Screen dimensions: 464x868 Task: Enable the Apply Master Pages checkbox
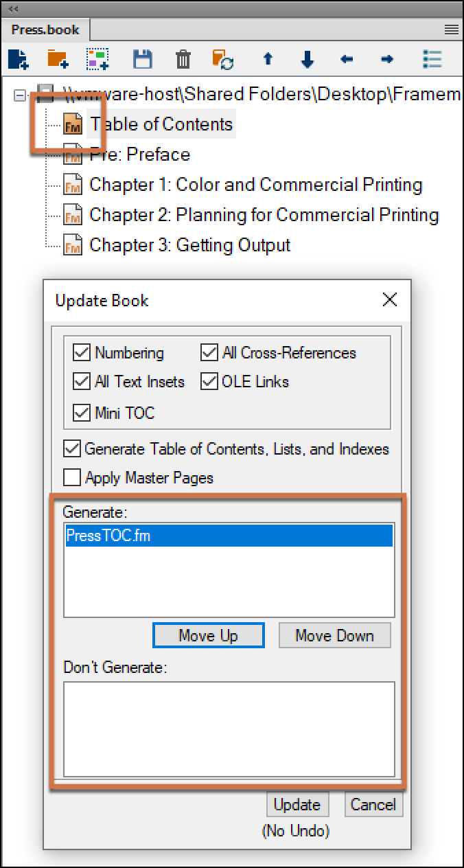(x=71, y=477)
